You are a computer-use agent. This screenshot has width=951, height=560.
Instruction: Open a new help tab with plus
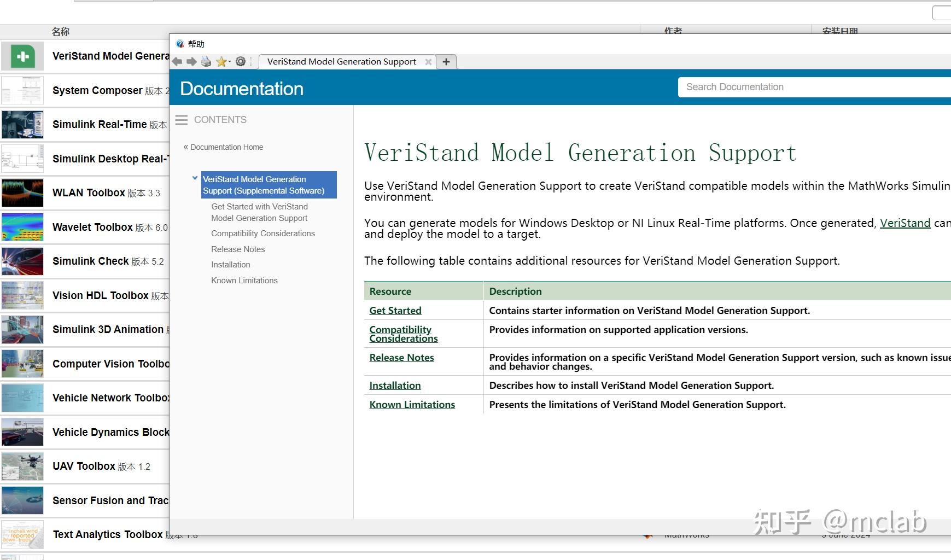tap(446, 62)
